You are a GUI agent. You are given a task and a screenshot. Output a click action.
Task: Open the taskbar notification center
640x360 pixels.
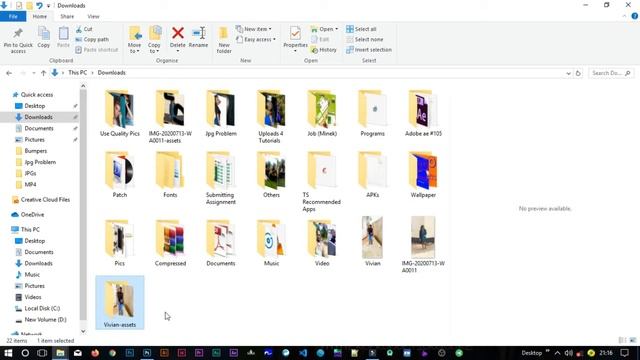click(x=624, y=353)
